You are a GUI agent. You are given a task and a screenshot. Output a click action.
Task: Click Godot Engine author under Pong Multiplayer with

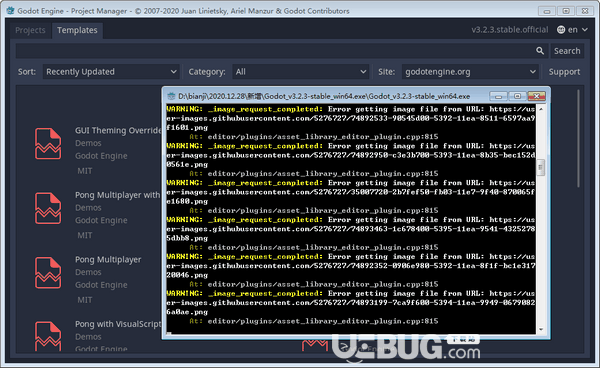(x=101, y=220)
